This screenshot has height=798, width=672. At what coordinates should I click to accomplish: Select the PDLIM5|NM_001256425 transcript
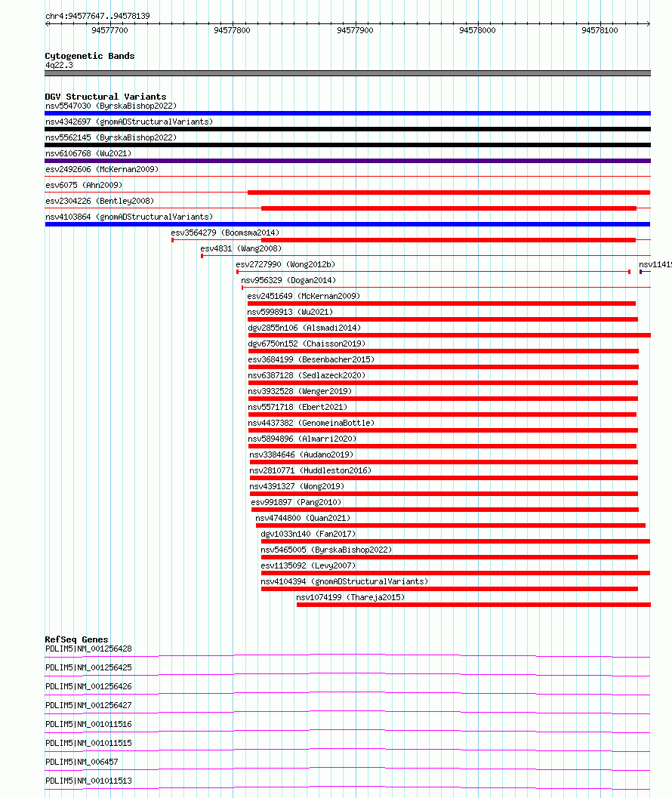pyautogui.click(x=88, y=667)
